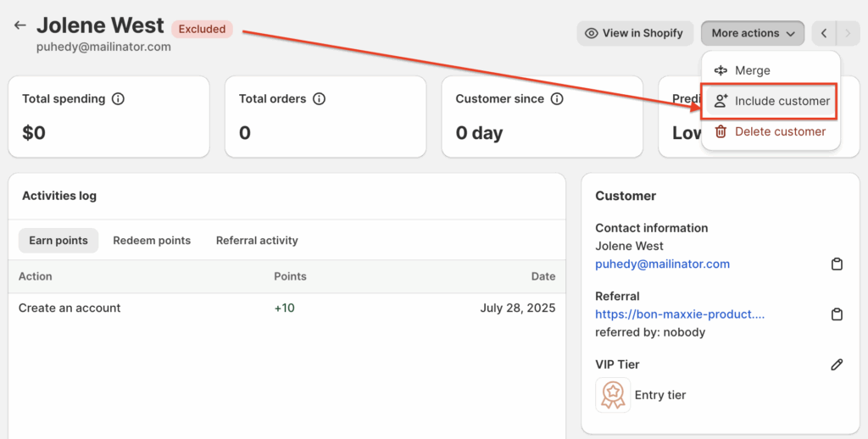Open the Referral activity tab
The height and width of the screenshot is (439, 868).
coord(257,241)
